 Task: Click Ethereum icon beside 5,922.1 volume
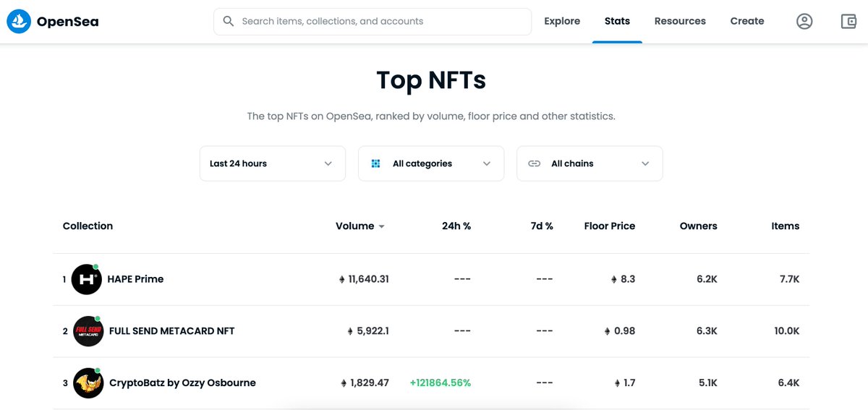pos(351,331)
